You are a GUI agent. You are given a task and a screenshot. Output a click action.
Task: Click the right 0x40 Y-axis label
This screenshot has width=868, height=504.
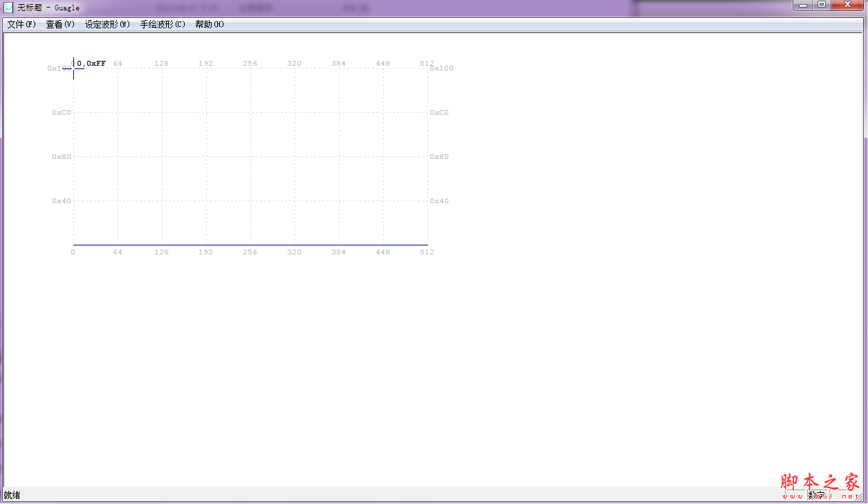pyautogui.click(x=439, y=201)
